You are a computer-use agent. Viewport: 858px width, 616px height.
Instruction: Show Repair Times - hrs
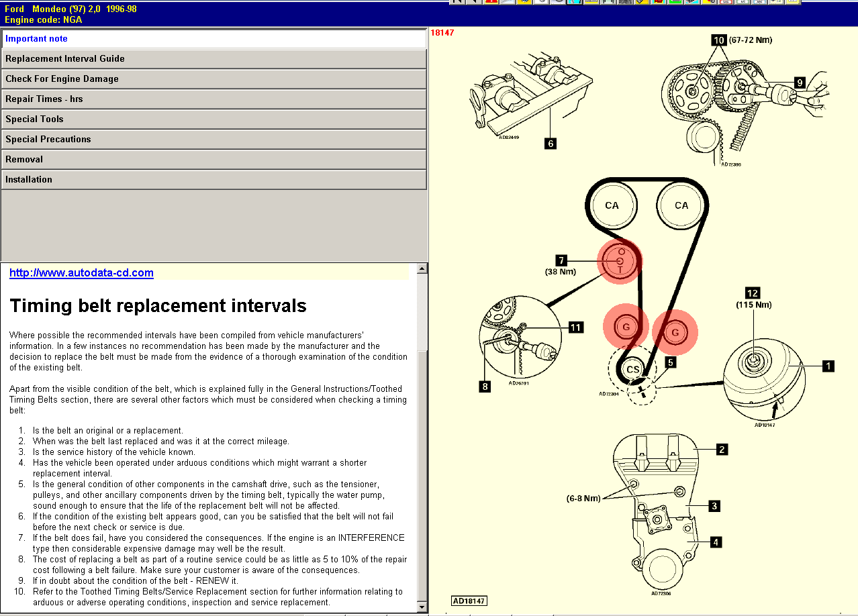point(213,99)
